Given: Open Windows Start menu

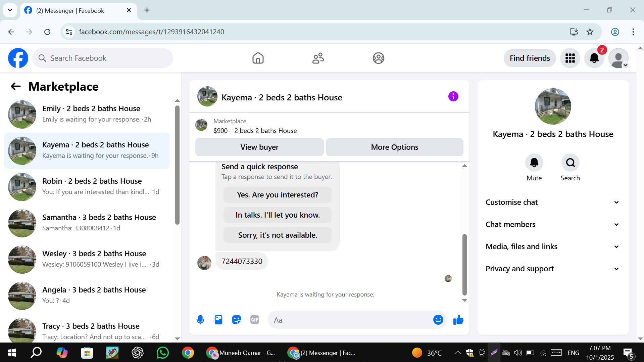Looking at the screenshot, I should point(12,353).
